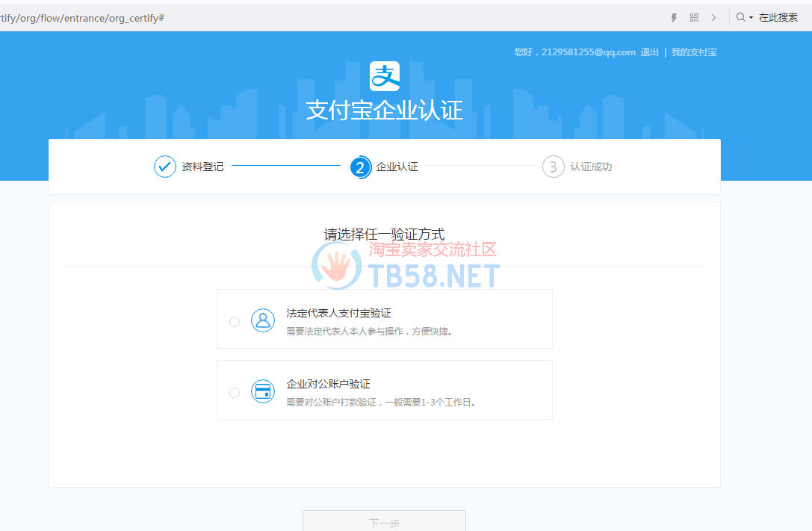The height and width of the screenshot is (531, 812).
Task: Click the 支付宝企业认证 page title
Action: (384, 111)
